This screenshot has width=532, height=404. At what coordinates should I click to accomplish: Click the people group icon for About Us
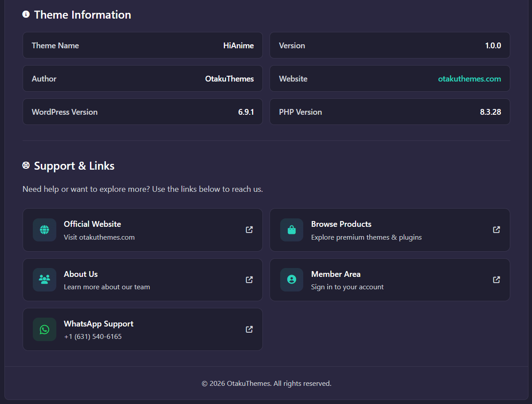(44, 280)
